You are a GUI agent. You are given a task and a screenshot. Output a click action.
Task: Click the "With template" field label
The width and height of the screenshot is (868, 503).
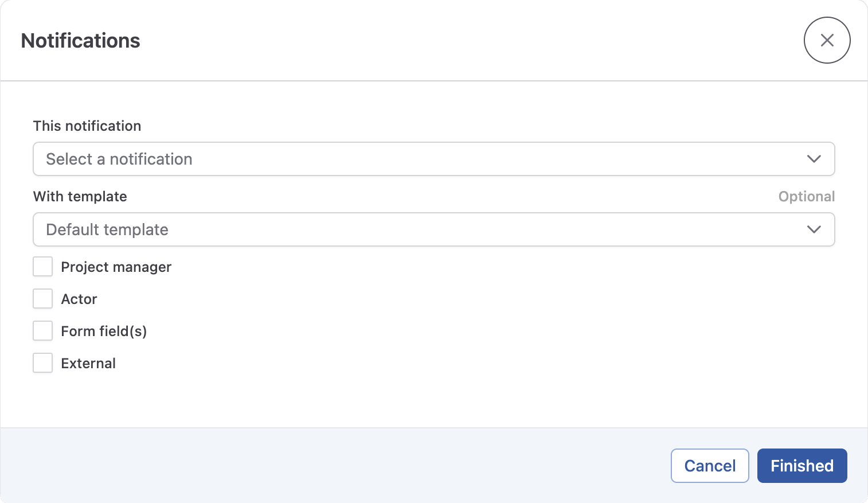[x=80, y=196]
